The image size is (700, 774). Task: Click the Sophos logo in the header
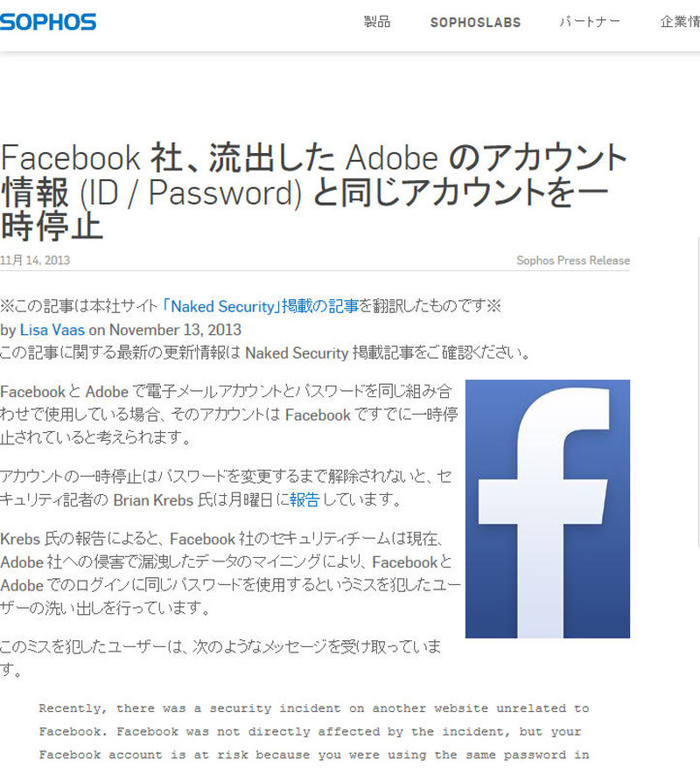tap(48, 22)
